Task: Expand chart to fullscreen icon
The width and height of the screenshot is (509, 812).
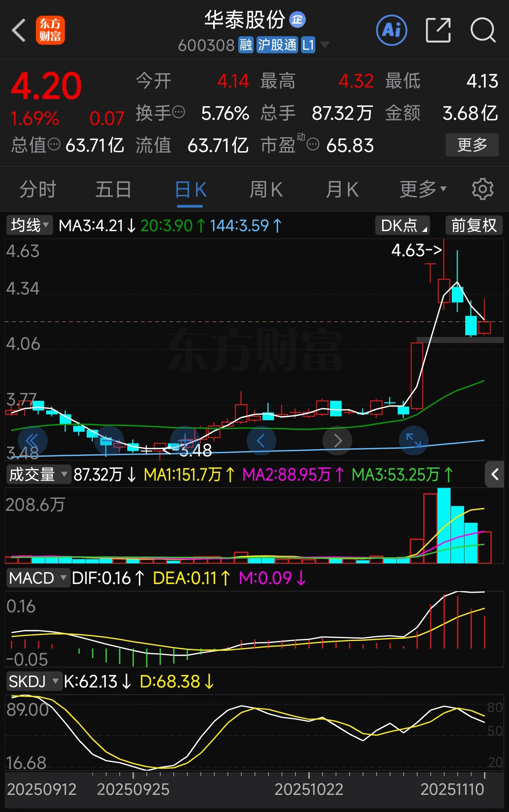Action: 414,440
